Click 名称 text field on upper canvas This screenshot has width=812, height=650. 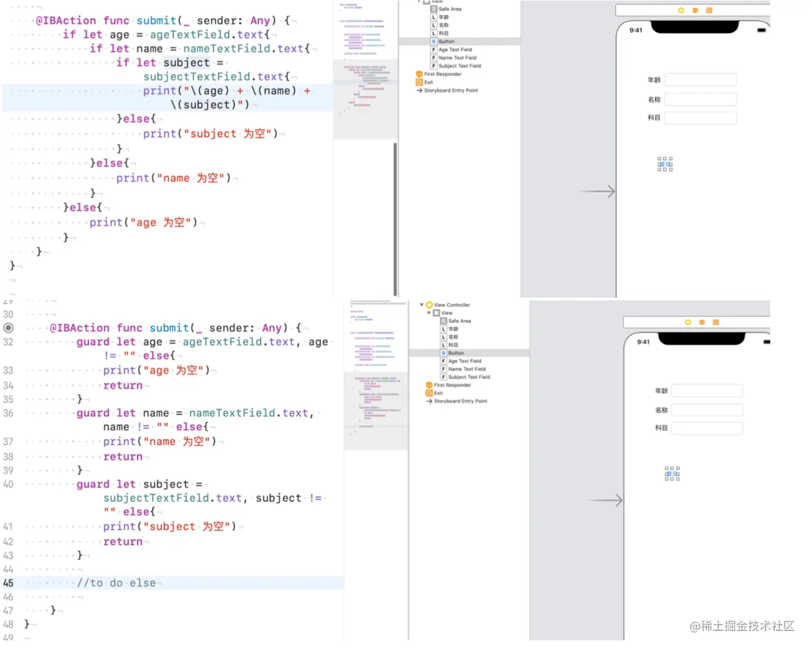coord(700,99)
